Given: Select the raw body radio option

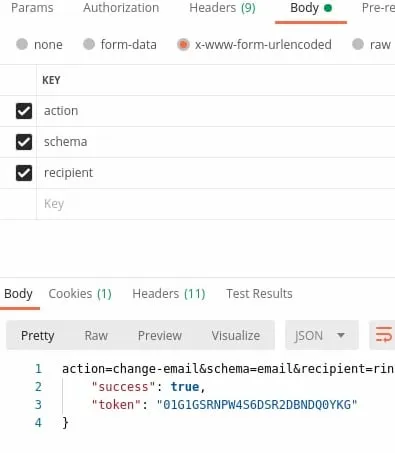Looking at the screenshot, I should click(358, 44).
